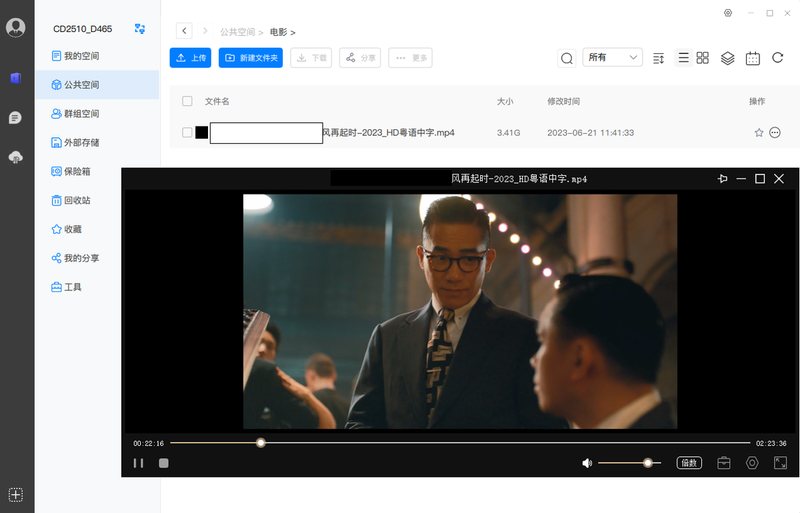
Task: Click the 分享 share button
Action: coord(360,58)
